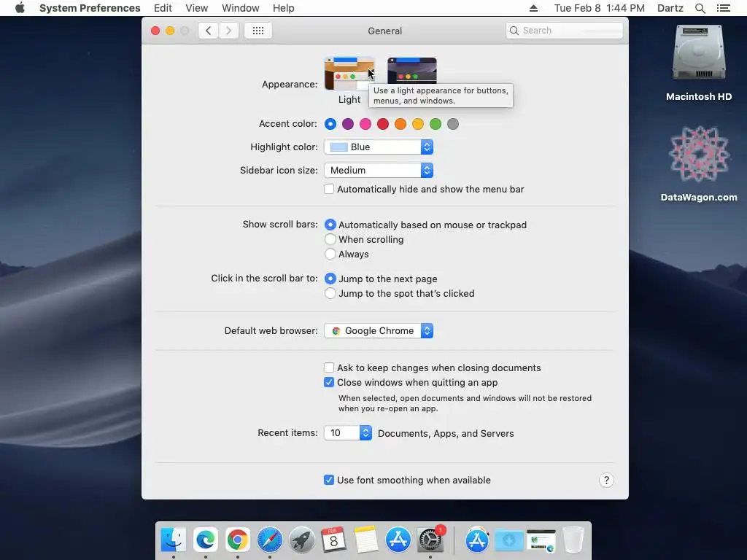
Task: Open the DataWagon.com desktop icon
Action: coord(698,164)
